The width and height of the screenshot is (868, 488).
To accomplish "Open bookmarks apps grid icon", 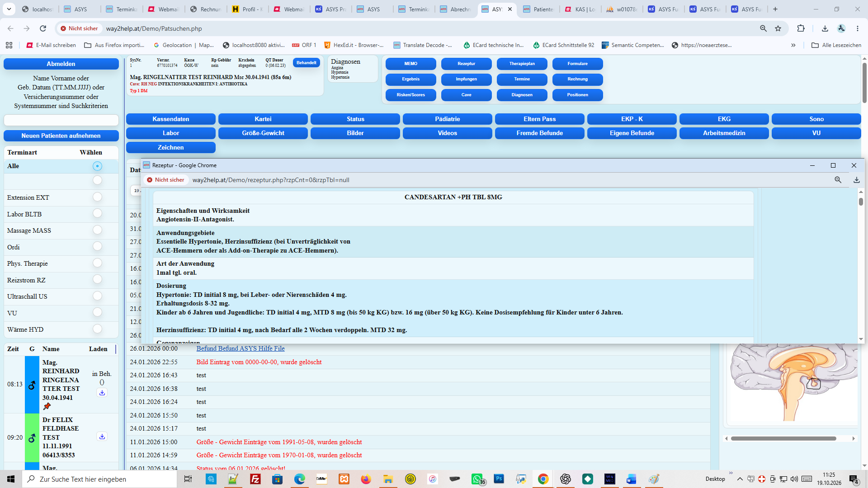I will point(9,45).
